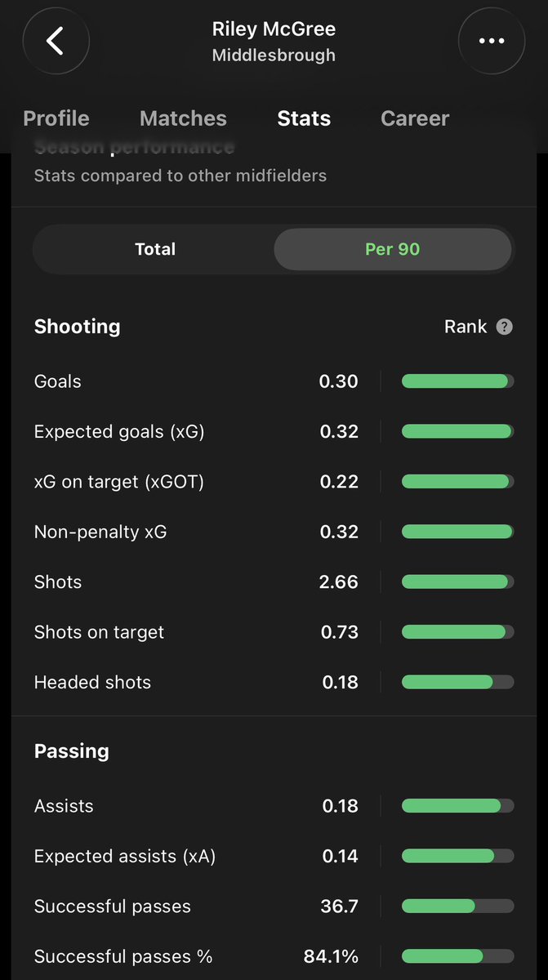This screenshot has width=548, height=980.
Task: Open the Profile tab
Action: point(56,118)
